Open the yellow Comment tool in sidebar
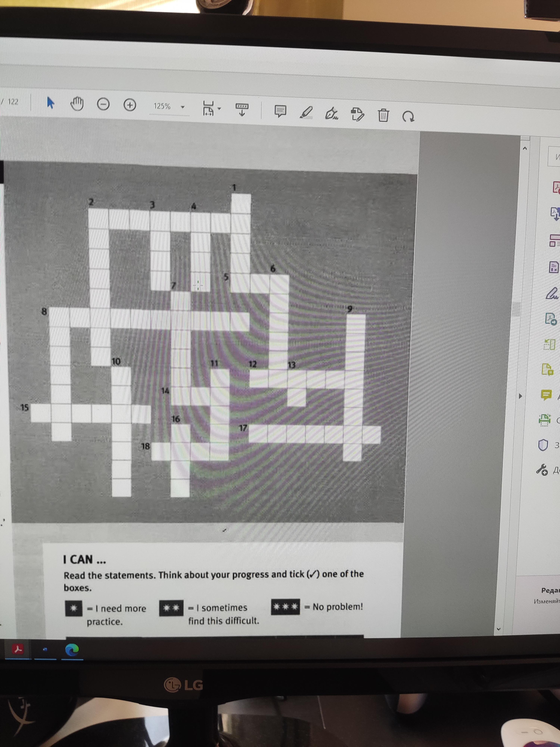The width and height of the screenshot is (560, 747). pos(547,394)
